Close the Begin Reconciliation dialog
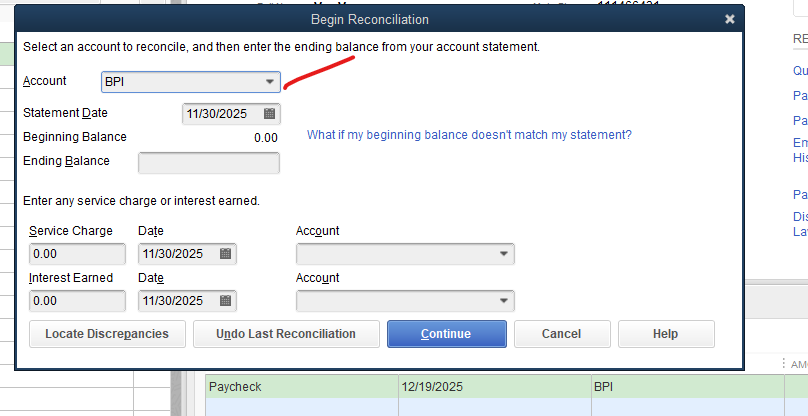The height and width of the screenshot is (416, 808). (730, 19)
